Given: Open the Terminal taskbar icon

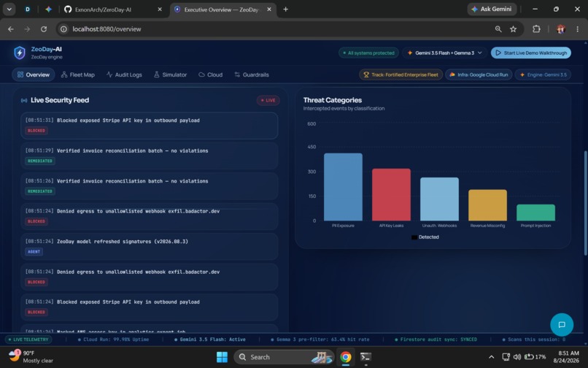Looking at the screenshot, I should point(365,357).
